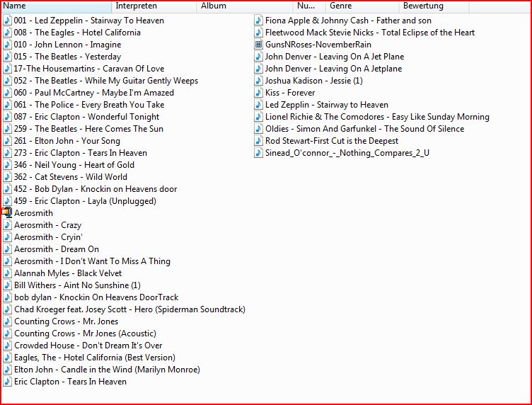Select 362 - Cat Stevens - Wild World
The width and height of the screenshot is (532, 405).
(x=65, y=177)
